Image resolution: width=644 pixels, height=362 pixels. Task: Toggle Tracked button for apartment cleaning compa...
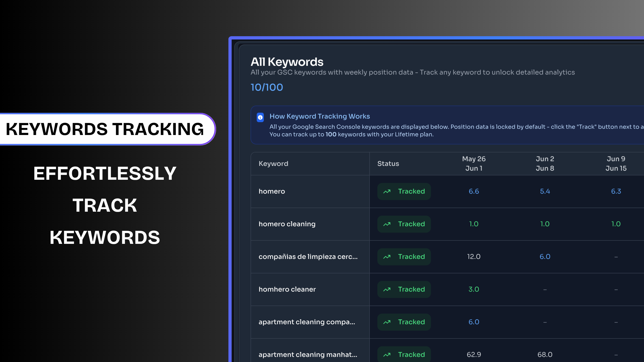404,322
